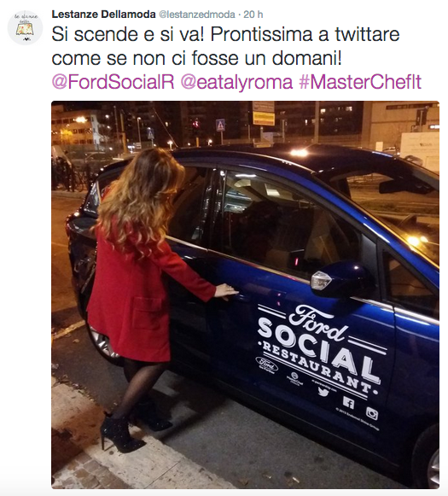The height and width of the screenshot is (496, 448).
Task: Click the blue pedestrian crossing sign in photo
Action: pos(220,125)
